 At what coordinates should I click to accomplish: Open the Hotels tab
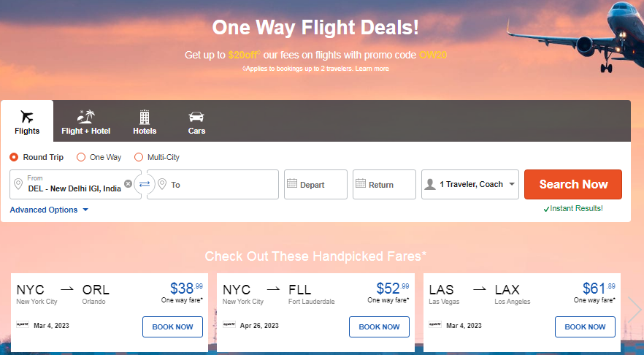pos(145,121)
